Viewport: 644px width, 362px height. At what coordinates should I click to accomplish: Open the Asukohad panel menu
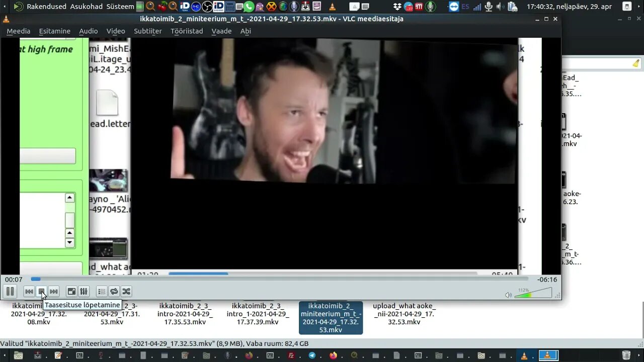click(87, 7)
